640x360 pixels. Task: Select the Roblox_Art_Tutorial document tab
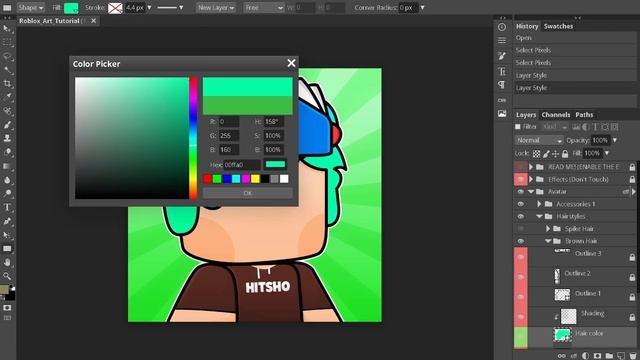coord(52,21)
